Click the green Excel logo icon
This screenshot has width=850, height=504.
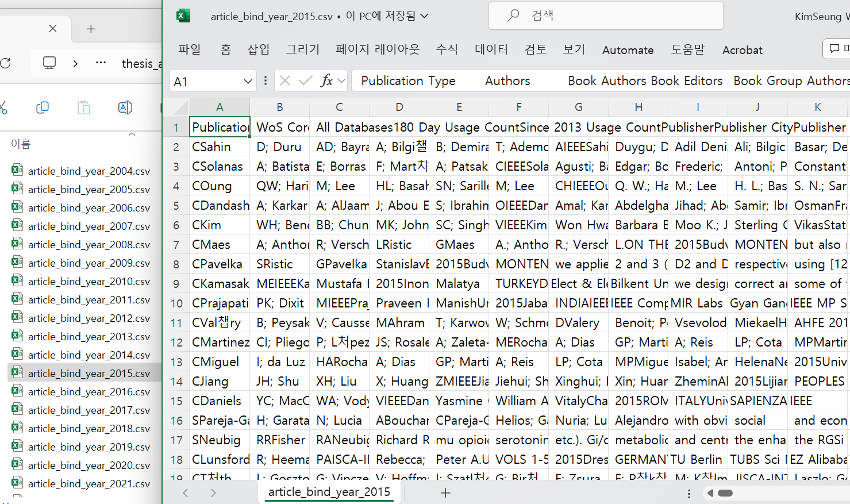183,16
